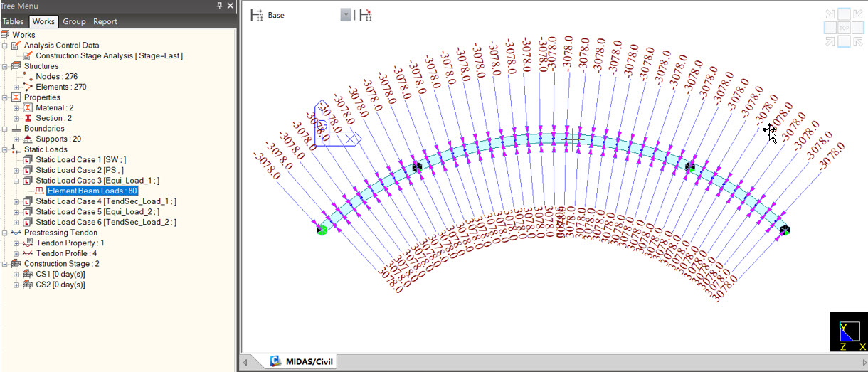Click the Tendon Property item icon
This screenshot has height=372, width=868.
tap(28, 243)
